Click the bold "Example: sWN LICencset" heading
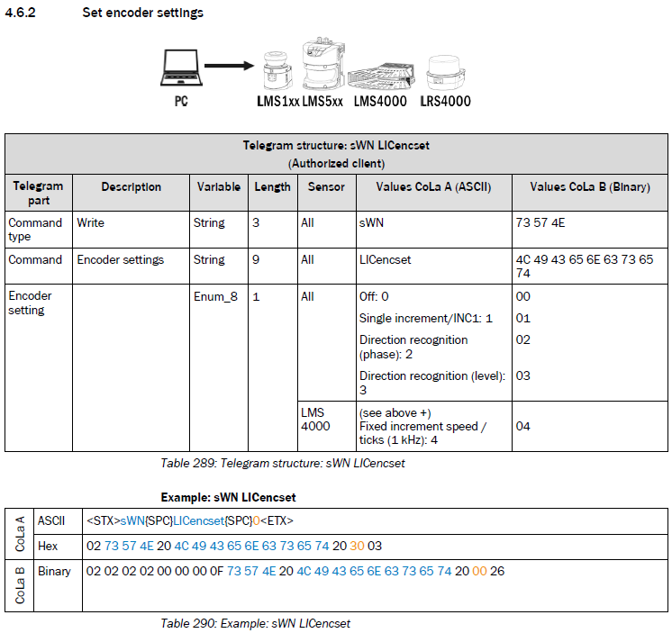Viewport: 672px width, 633px height. (228, 497)
